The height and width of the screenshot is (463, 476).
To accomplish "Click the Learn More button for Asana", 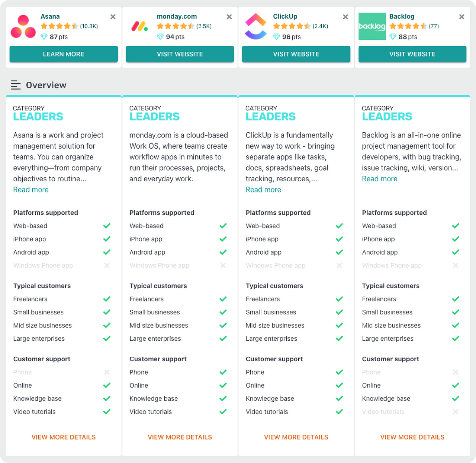I will 64,54.
